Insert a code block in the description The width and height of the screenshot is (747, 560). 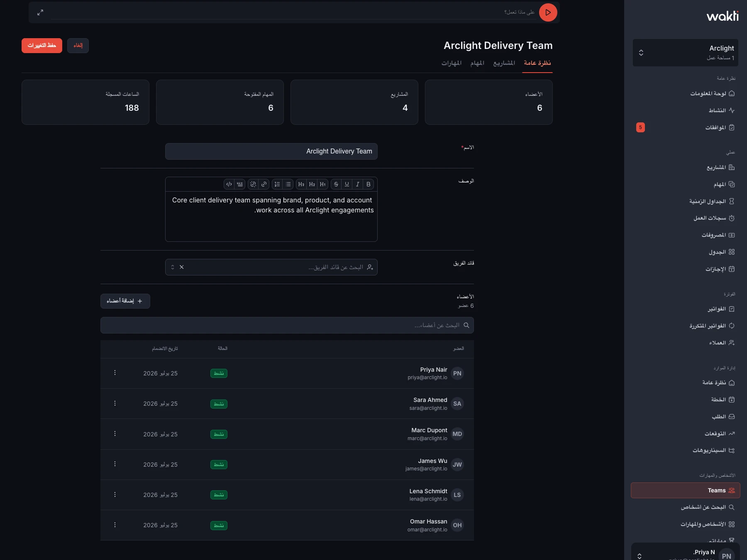pos(229,184)
